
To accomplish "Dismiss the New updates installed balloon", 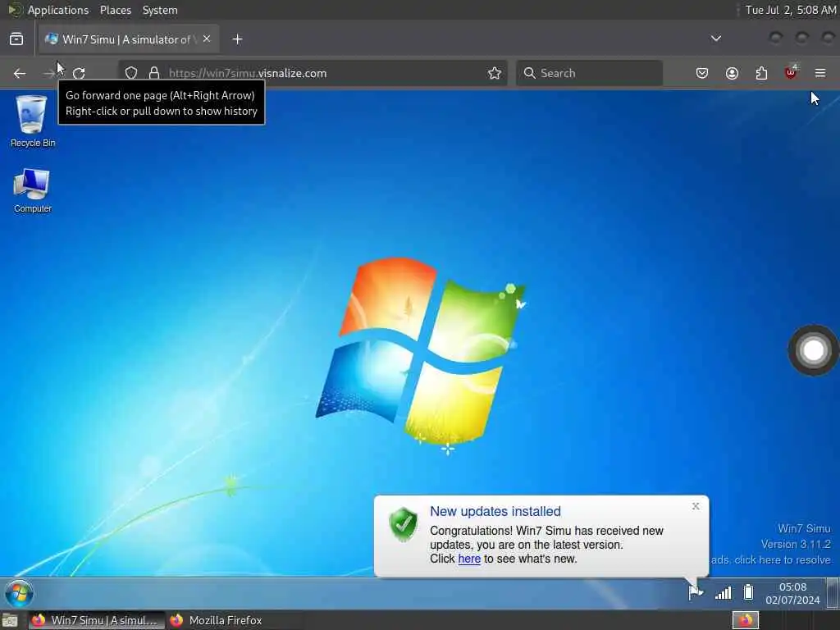I will pos(696,506).
